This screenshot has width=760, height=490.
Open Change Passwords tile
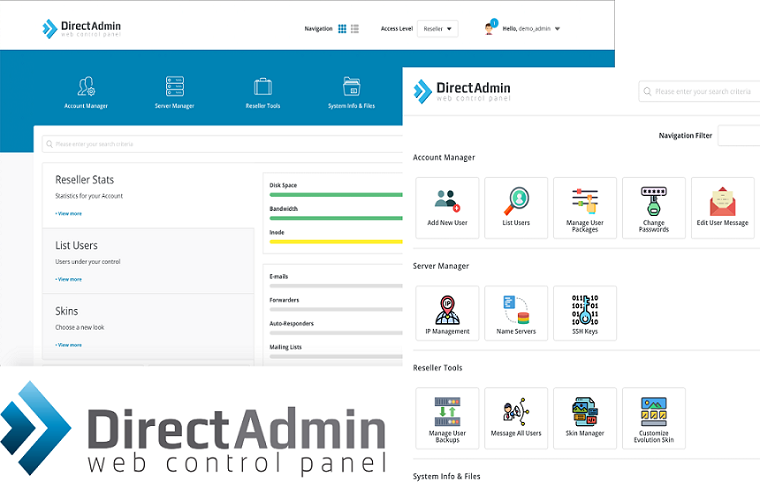(x=653, y=207)
